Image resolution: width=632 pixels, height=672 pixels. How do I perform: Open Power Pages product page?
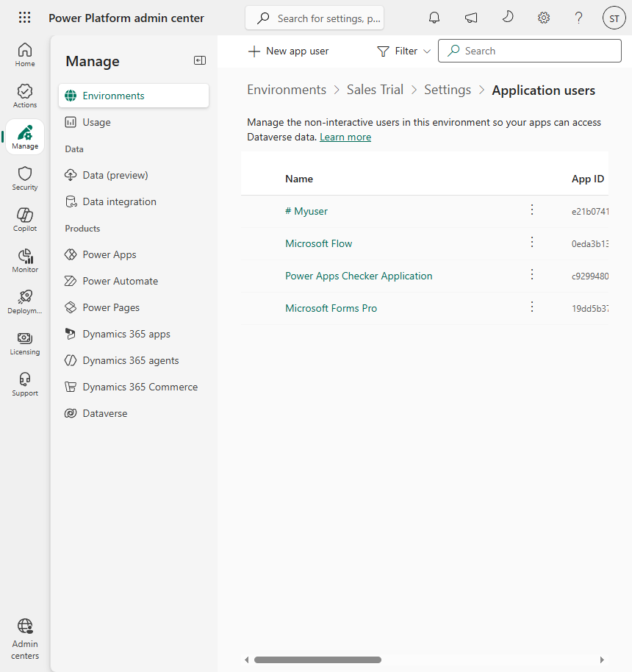tap(134, 307)
